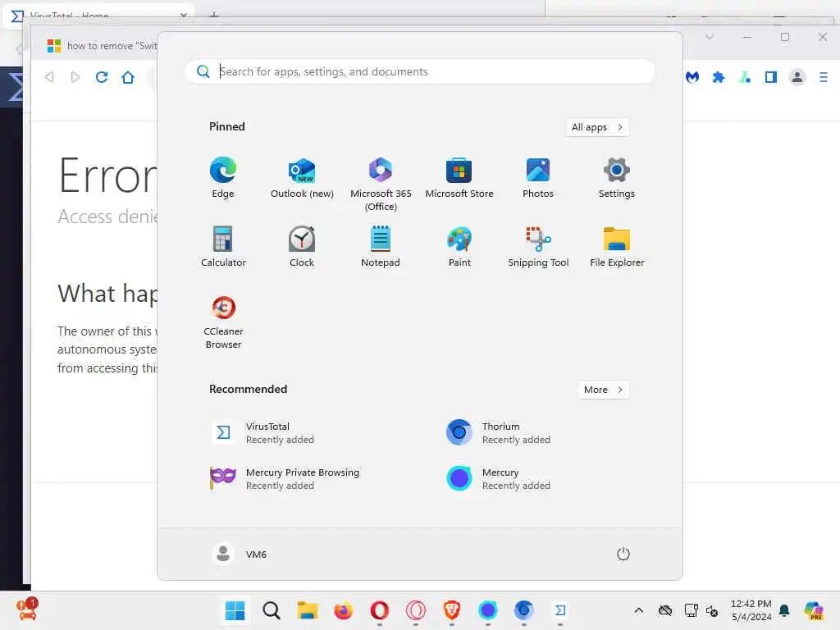The image size is (840, 630).
Task: Open taskbar Search magnifier
Action: [x=271, y=610]
